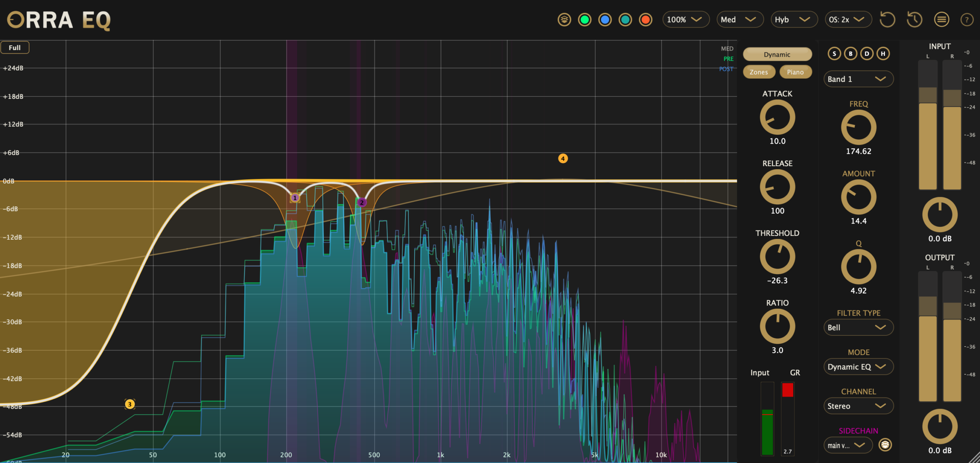This screenshot has width=980, height=463.
Task: Open the main sidechain source dropdown
Action: (x=848, y=445)
